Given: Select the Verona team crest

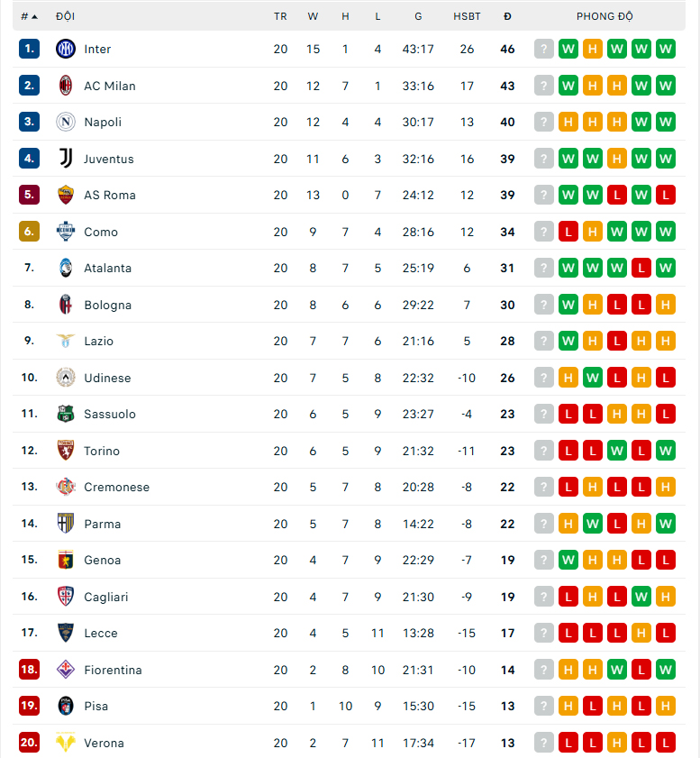Looking at the screenshot, I should (x=65, y=743).
